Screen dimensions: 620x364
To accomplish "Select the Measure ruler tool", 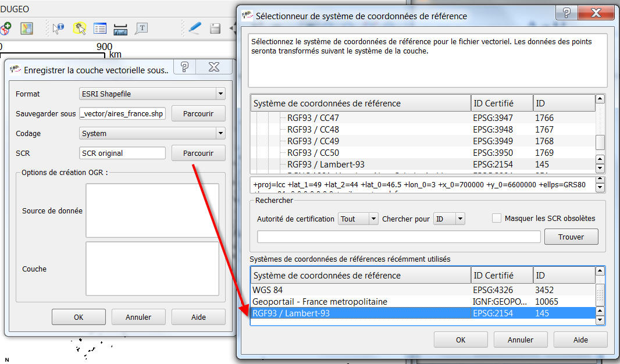I will coord(120,28).
